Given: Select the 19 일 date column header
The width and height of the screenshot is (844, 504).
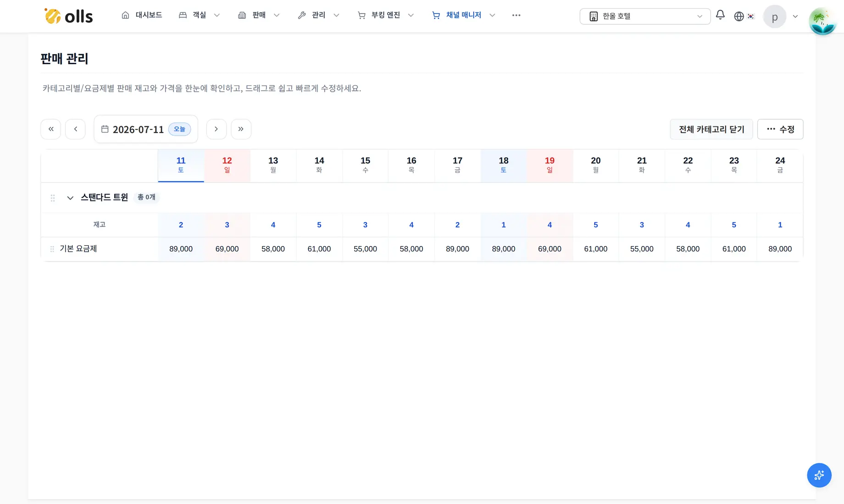Looking at the screenshot, I should 550,165.
